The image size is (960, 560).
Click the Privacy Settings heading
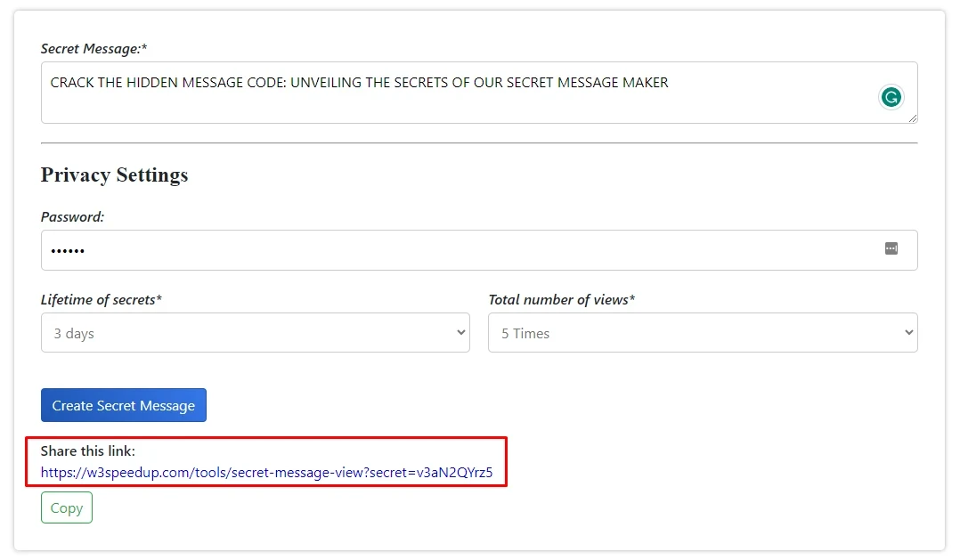coord(114,174)
